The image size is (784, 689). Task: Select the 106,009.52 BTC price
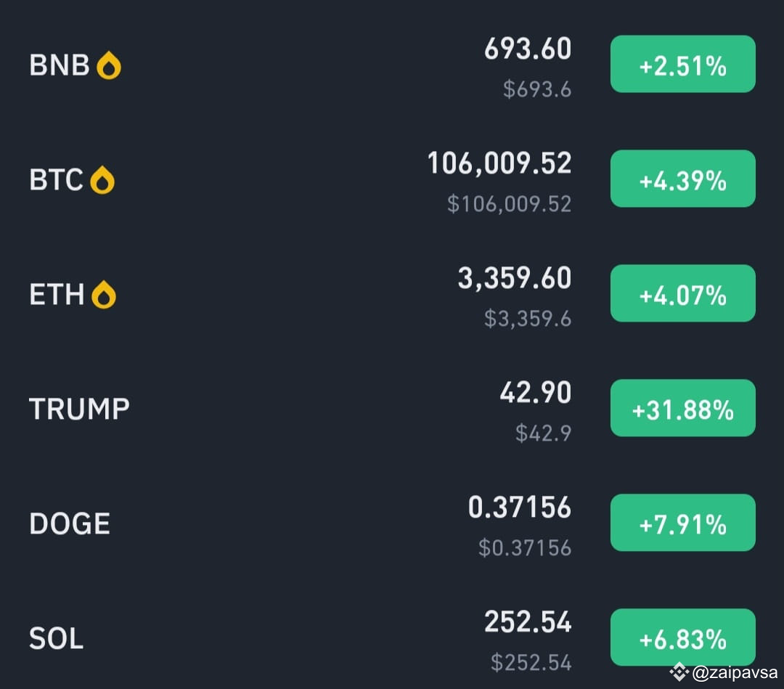pyautogui.click(x=499, y=164)
